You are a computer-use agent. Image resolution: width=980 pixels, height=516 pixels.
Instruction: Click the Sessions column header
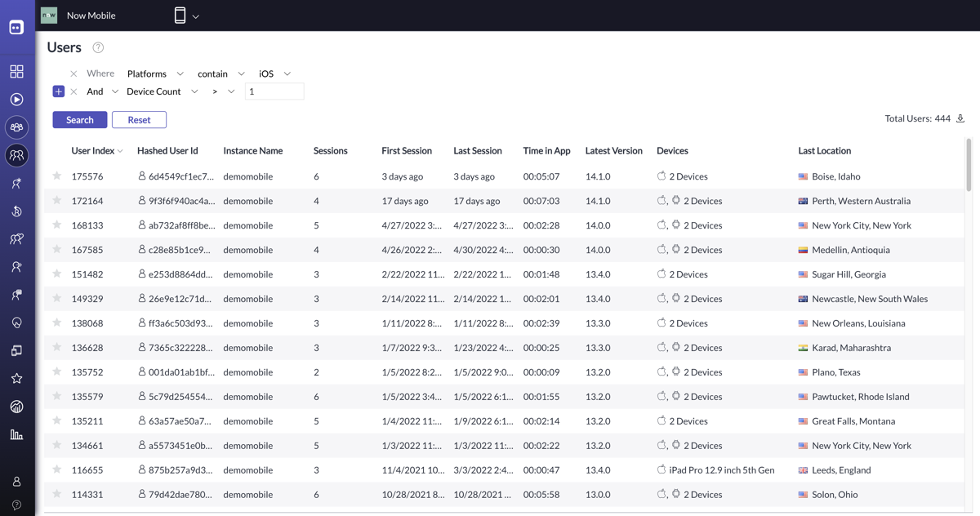pyautogui.click(x=330, y=151)
